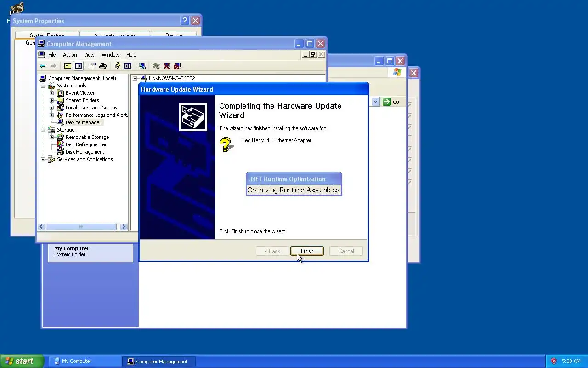Viewport: 588px width, 368px height.
Task: Open the Start menu
Action: click(x=22, y=361)
